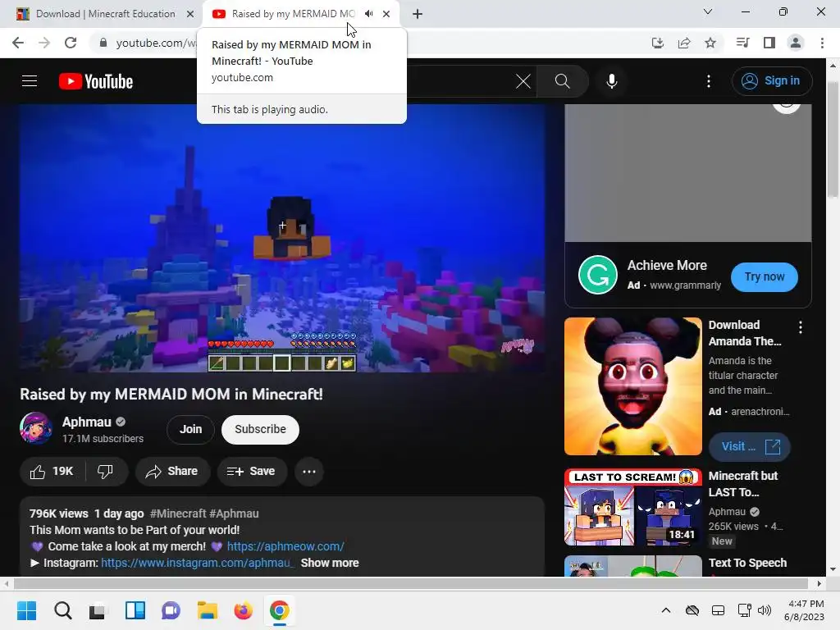Viewport: 840px width, 630px height.
Task: Open Windows Start menu
Action: 26,610
